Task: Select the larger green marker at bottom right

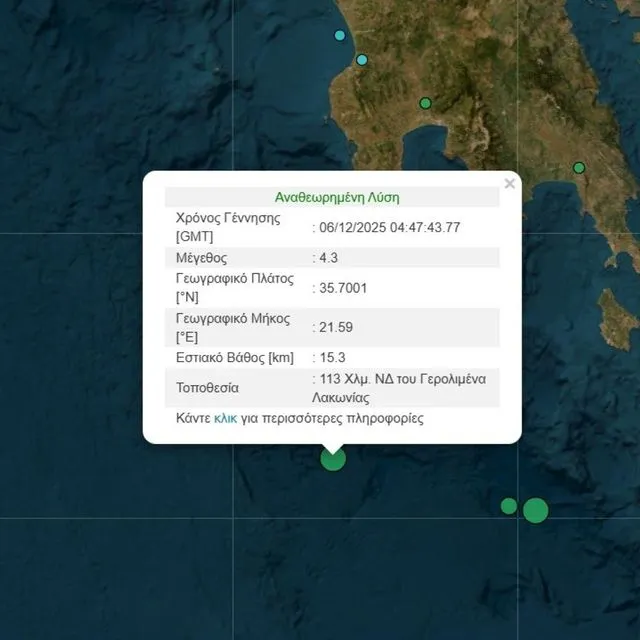Action: coord(536,510)
